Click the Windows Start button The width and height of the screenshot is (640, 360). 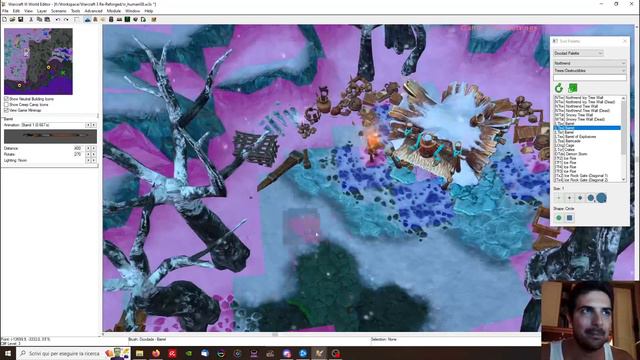click(8, 353)
